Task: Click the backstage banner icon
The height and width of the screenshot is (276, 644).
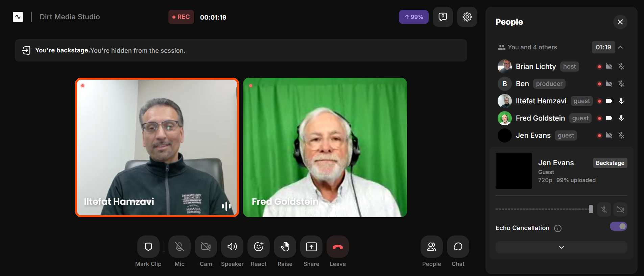Action: (x=26, y=50)
